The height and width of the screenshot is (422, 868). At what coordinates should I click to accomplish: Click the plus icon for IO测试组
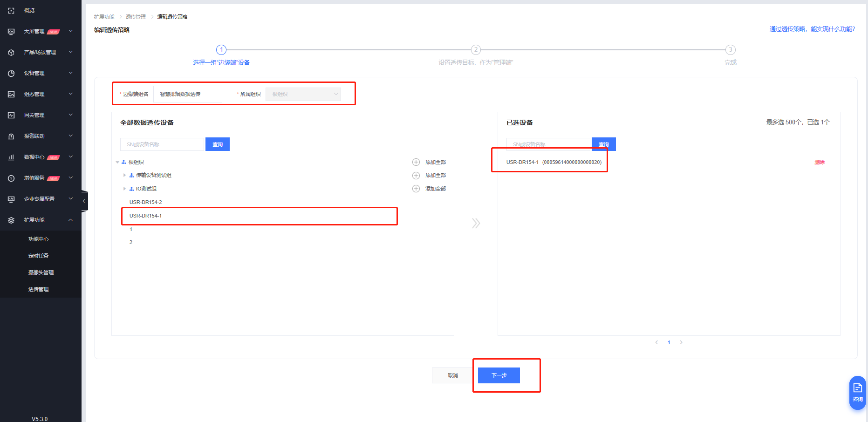416,189
